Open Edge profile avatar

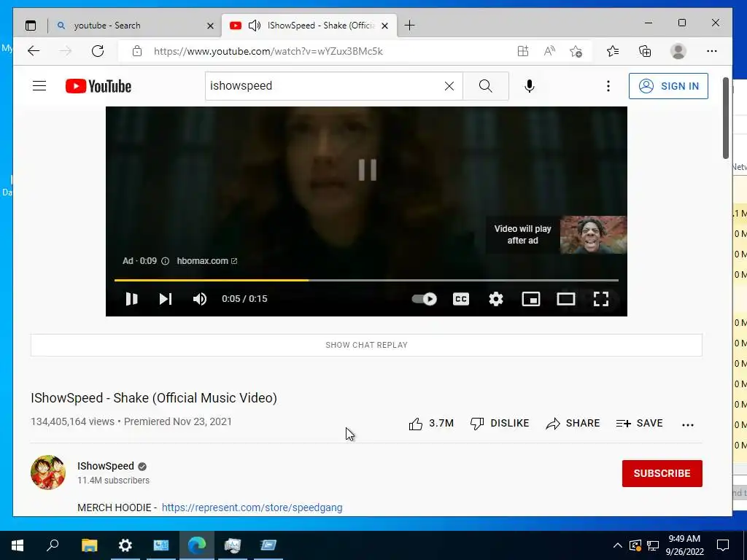click(x=678, y=51)
